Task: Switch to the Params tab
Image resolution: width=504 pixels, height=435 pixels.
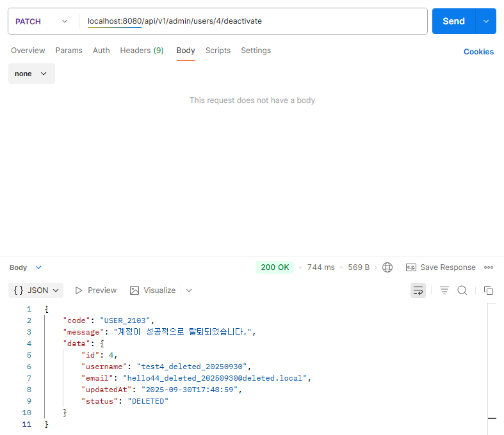Action: (x=69, y=51)
